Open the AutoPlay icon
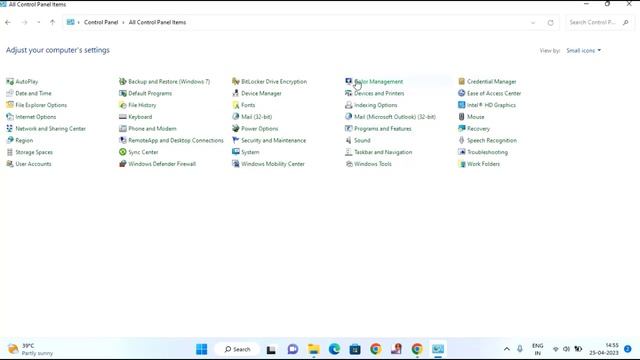Screen dimensions: 640x360 pos(10,82)
